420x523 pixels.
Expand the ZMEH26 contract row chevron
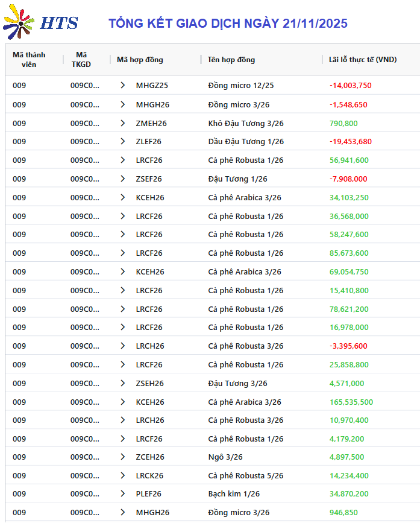pos(123,123)
